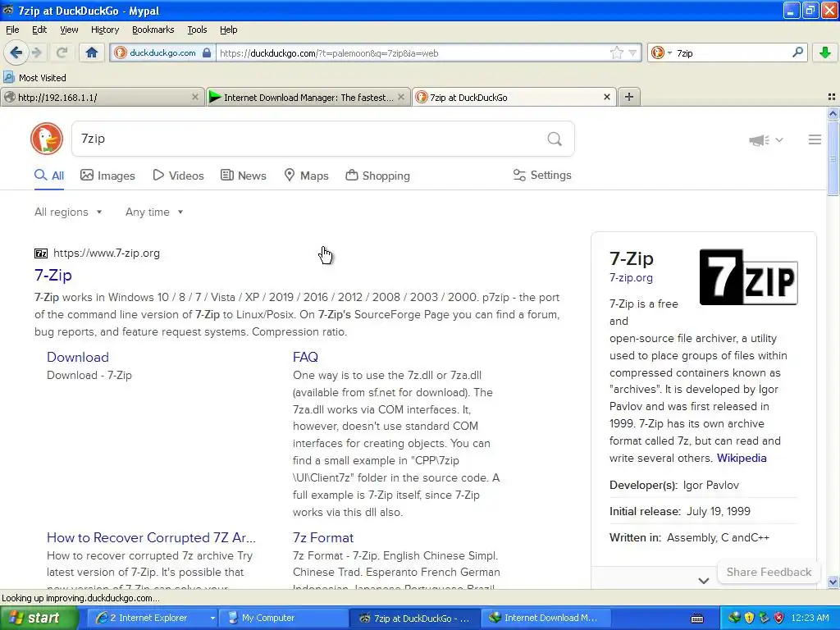Image resolution: width=840 pixels, height=630 pixels.
Task: Open the Bookmarks menu
Action: coord(153,30)
